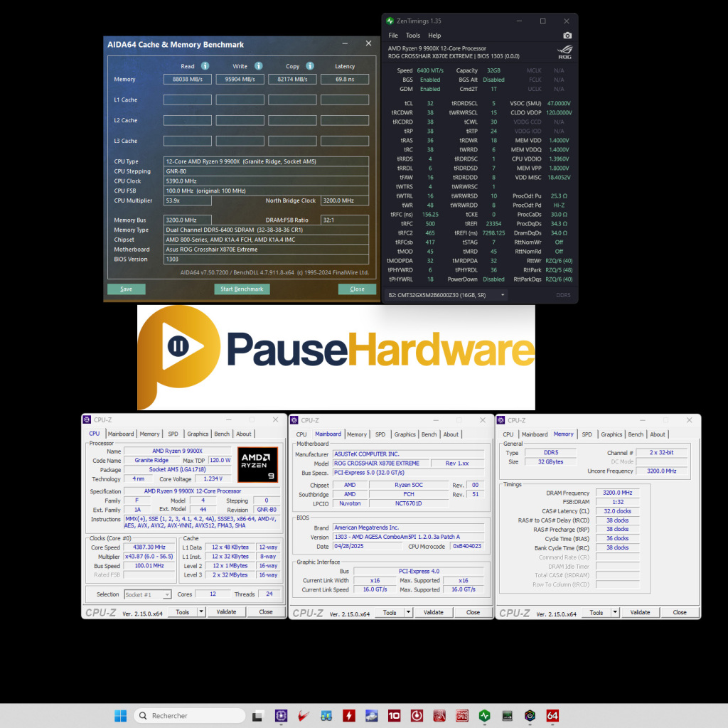
Task: Expand Tools dropdown arrow in left CPU-Z window
Action: 201,612
